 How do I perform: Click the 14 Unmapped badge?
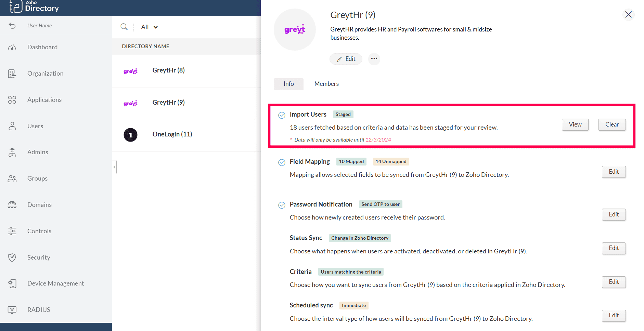point(391,161)
